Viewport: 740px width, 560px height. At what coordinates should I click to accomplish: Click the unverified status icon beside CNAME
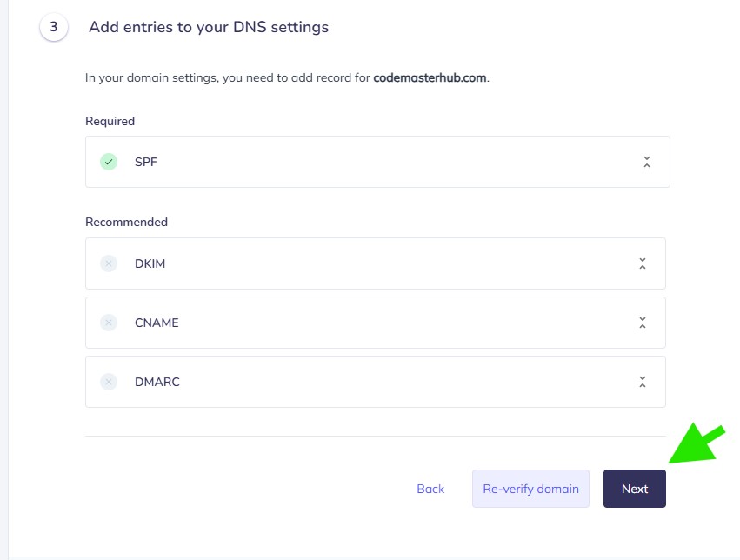[109, 323]
